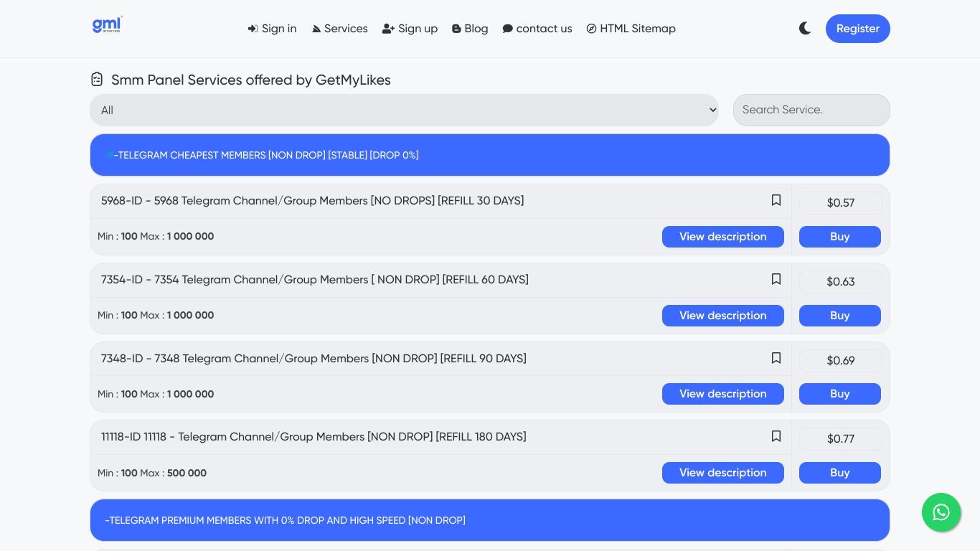The width and height of the screenshot is (980, 551).
Task: Buy the $0.63 service
Action: (x=839, y=316)
